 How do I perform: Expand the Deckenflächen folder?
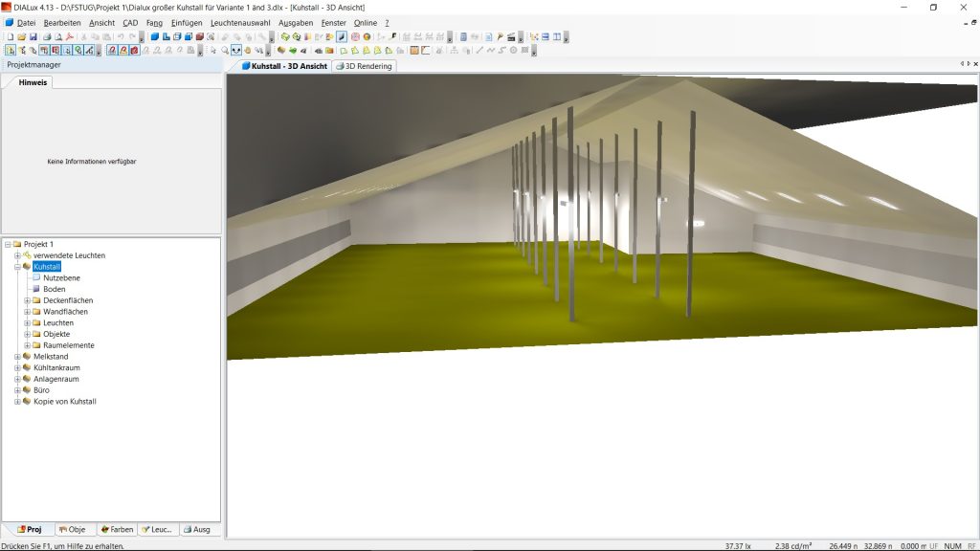coord(27,300)
